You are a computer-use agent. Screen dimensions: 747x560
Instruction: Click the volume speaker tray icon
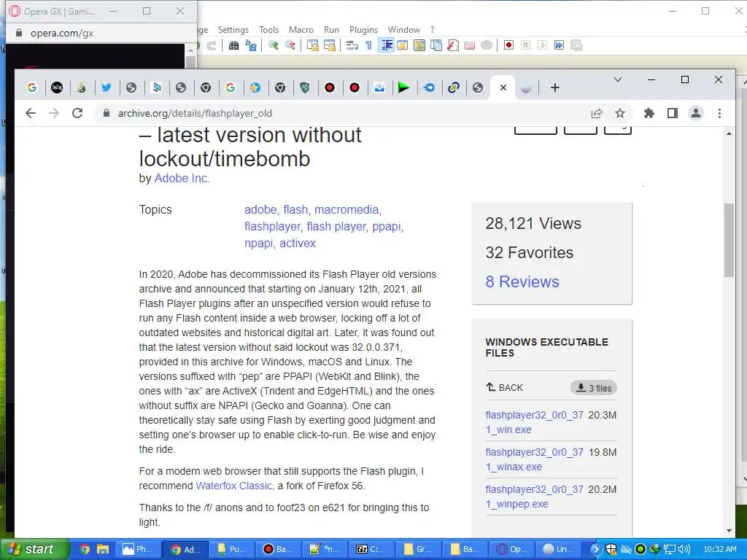point(684,549)
